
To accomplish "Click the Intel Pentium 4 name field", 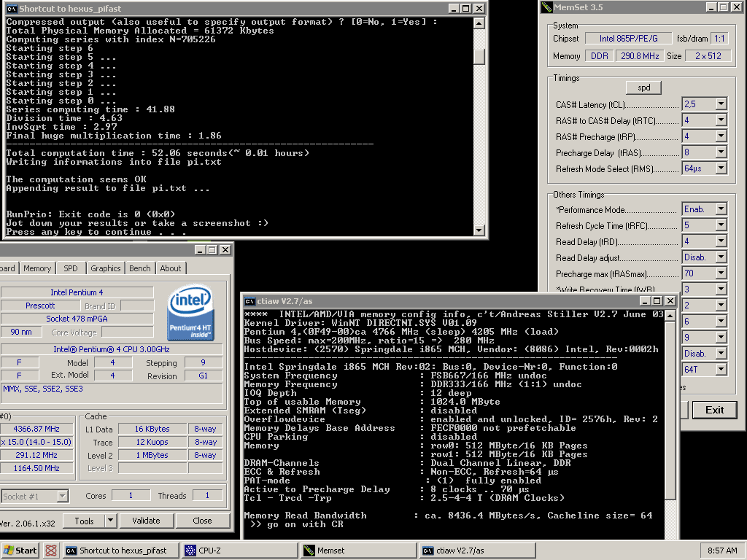I will (77, 292).
